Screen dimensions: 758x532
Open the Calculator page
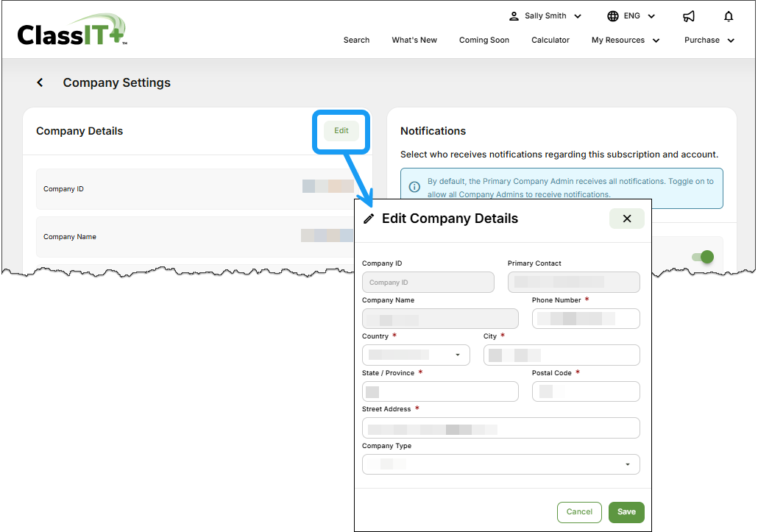coord(550,40)
